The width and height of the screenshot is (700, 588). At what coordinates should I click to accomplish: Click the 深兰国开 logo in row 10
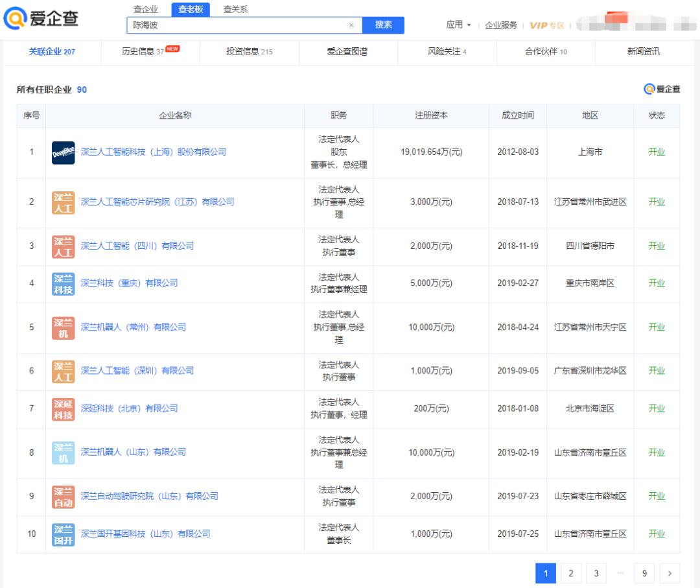tap(64, 534)
